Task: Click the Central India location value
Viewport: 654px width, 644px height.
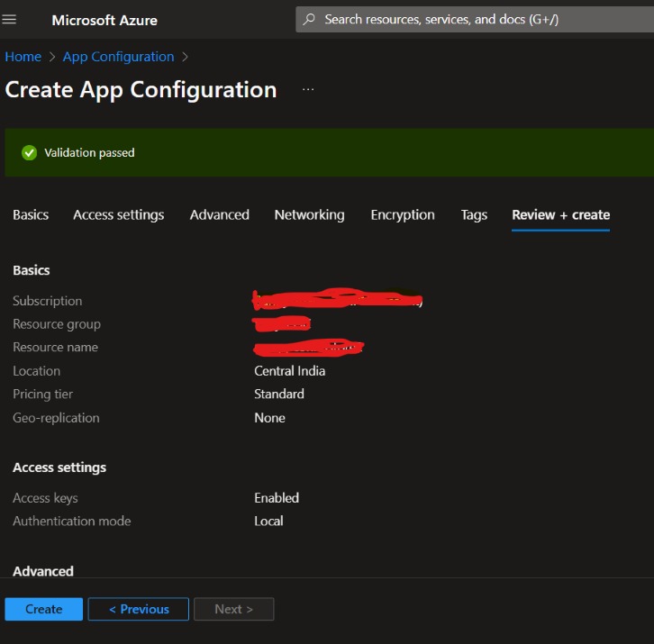Action: point(289,371)
